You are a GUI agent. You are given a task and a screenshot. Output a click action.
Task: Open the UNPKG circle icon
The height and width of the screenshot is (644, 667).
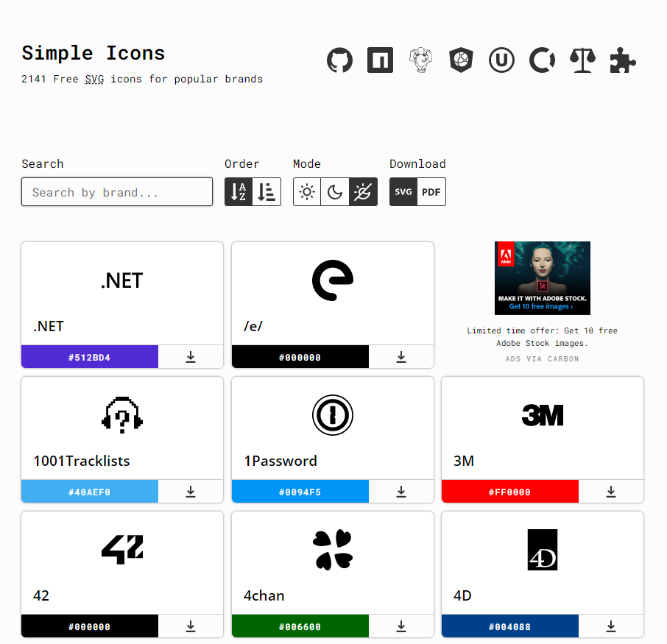[x=501, y=60]
